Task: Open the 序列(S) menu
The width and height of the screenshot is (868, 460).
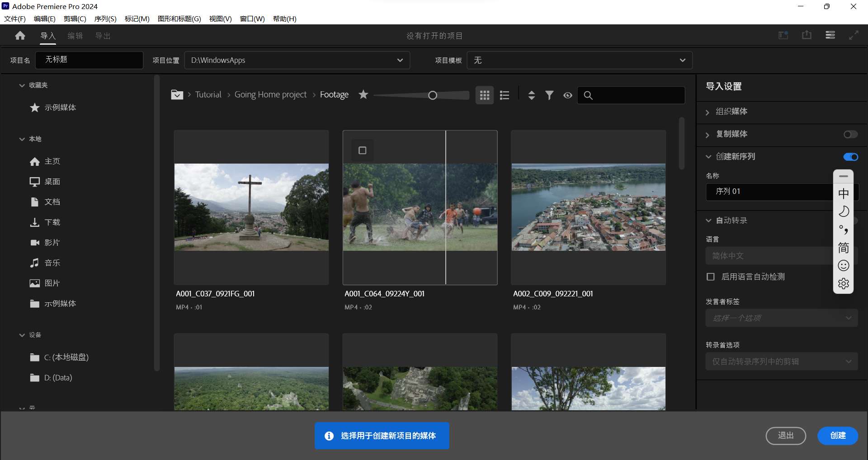Action: tap(105, 19)
